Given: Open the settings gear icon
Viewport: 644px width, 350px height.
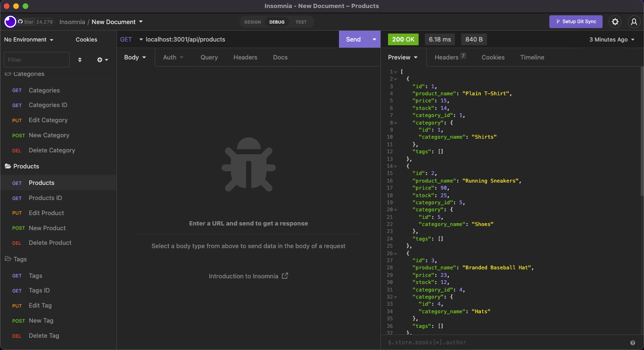Looking at the screenshot, I should click(615, 22).
